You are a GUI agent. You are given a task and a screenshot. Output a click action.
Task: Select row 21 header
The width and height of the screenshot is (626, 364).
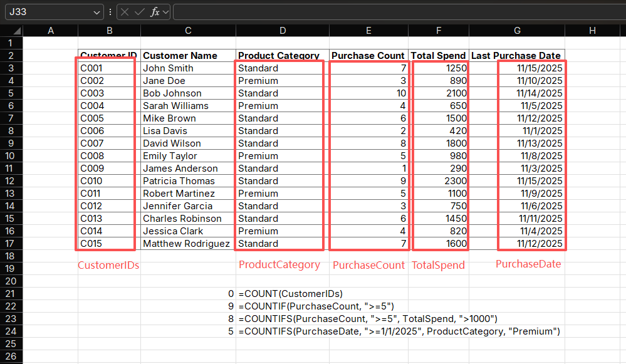click(x=11, y=294)
